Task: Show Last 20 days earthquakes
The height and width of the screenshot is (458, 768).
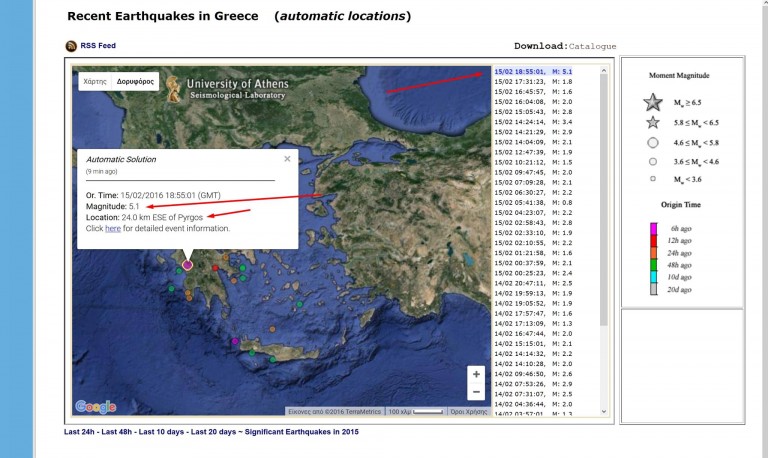Action: point(214,432)
